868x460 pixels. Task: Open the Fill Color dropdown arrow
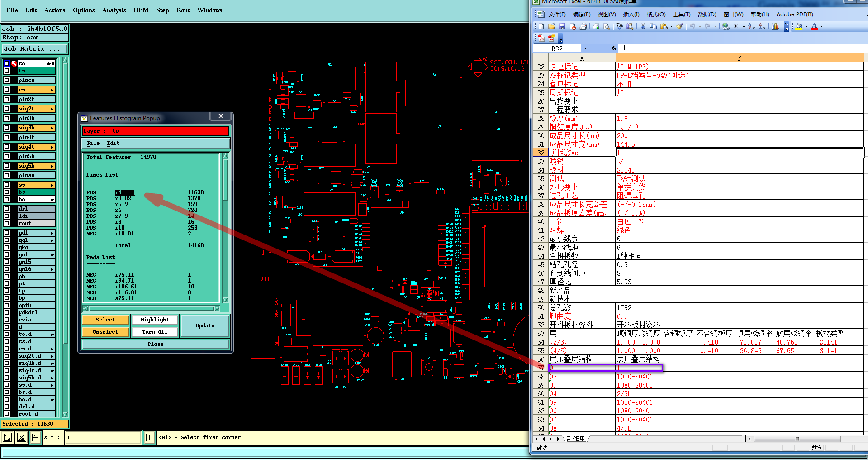(806, 26)
